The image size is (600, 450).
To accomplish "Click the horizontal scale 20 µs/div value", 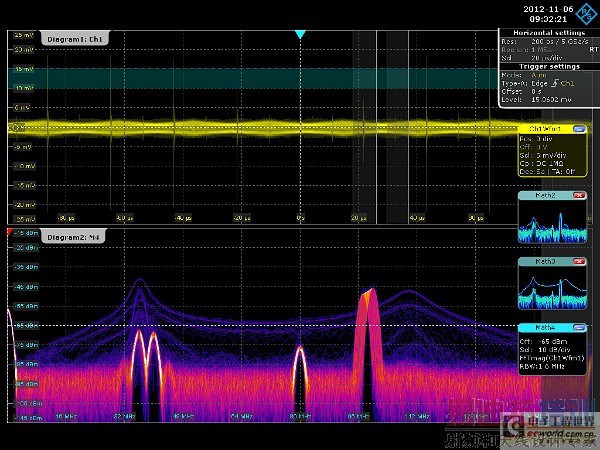I will [x=546, y=58].
